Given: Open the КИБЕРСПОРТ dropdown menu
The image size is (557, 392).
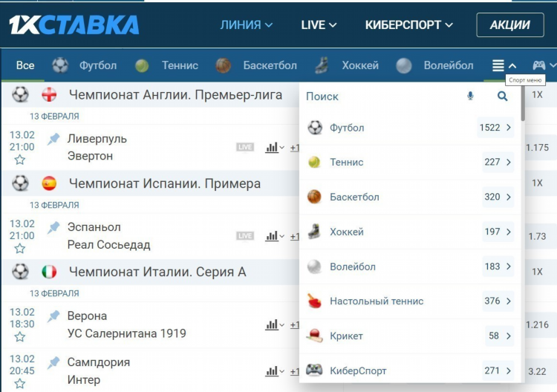Looking at the screenshot, I should [409, 24].
